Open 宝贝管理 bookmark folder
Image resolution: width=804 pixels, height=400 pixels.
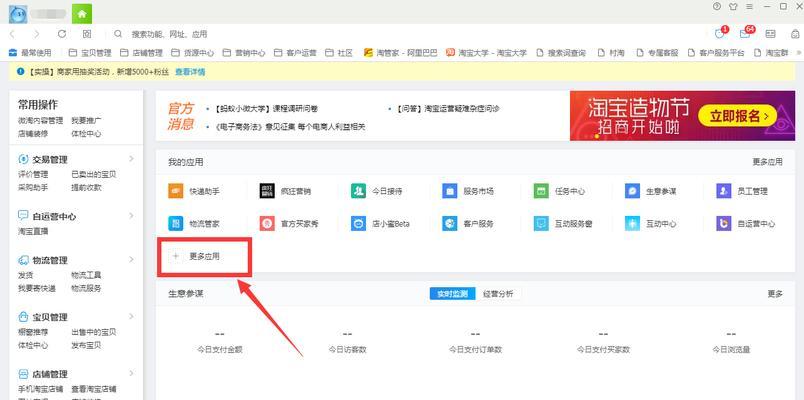(x=90, y=52)
